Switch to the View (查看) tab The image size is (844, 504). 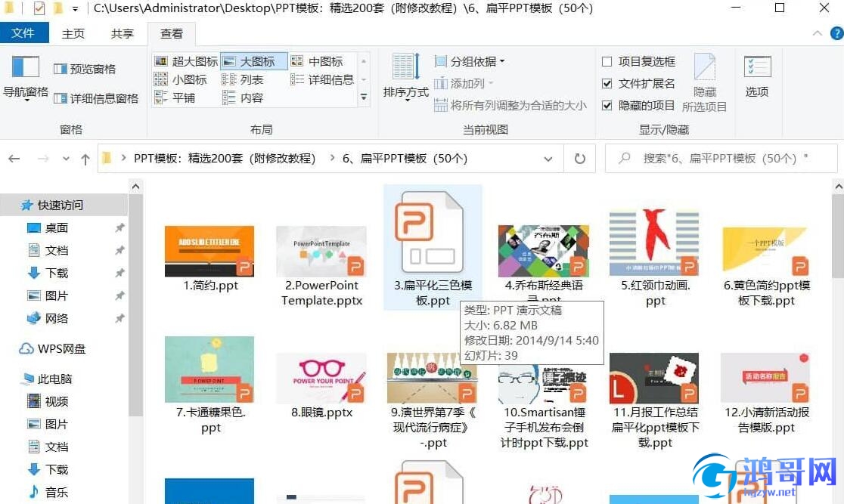click(x=171, y=33)
